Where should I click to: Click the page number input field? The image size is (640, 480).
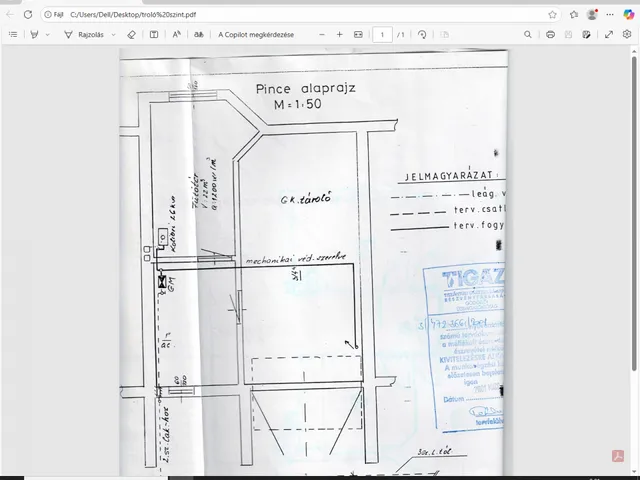(x=382, y=34)
